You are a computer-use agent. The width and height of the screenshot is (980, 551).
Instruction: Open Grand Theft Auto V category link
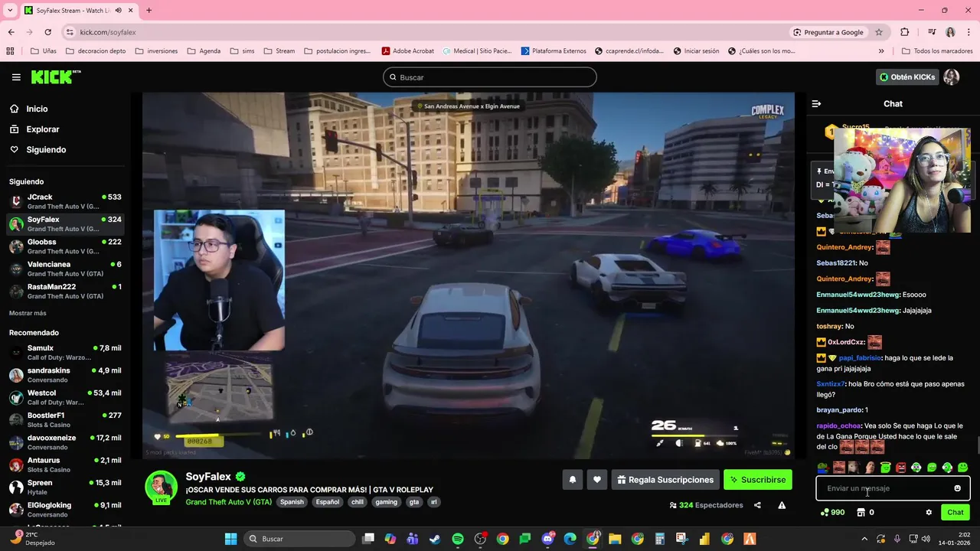228,502
